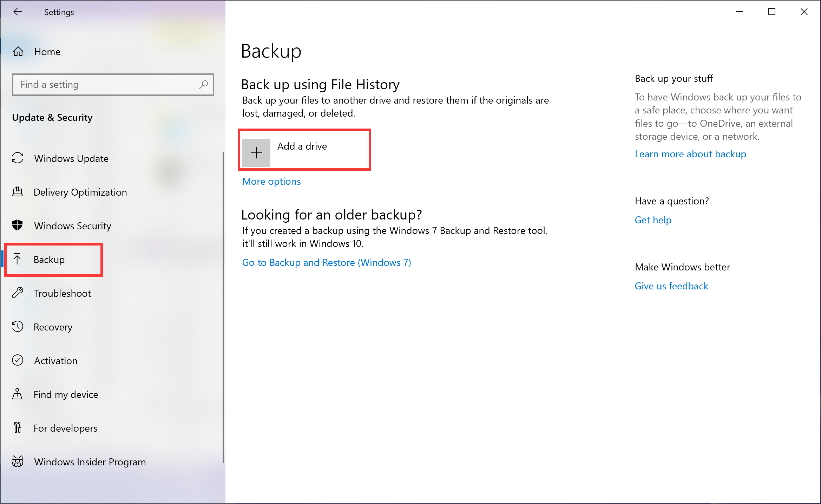Click the Delivery Optimization icon
821x504 pixels.
click(x=18, y=192)
